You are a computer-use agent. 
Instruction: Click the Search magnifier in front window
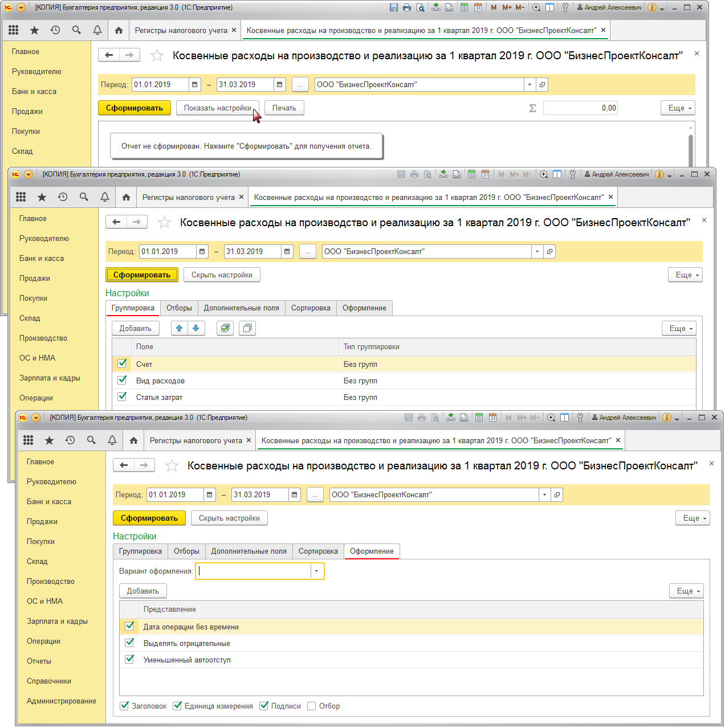tap(91, 440)
